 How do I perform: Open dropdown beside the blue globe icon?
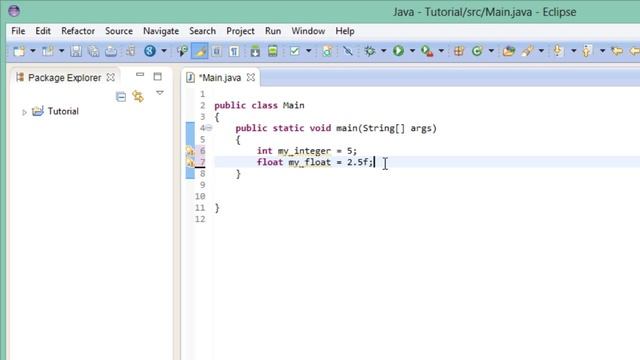click(x=164, y=51)
